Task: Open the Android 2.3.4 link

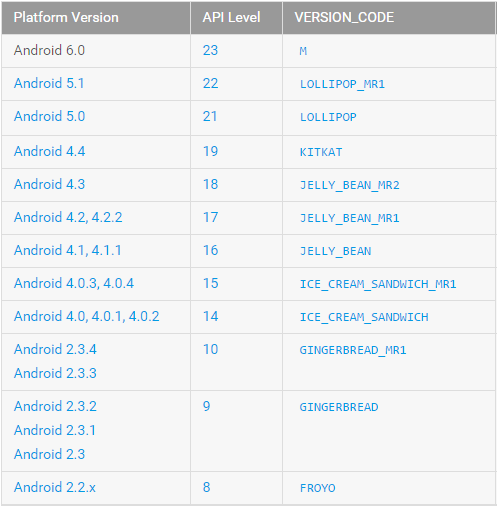Action: [x=55, y=349]
